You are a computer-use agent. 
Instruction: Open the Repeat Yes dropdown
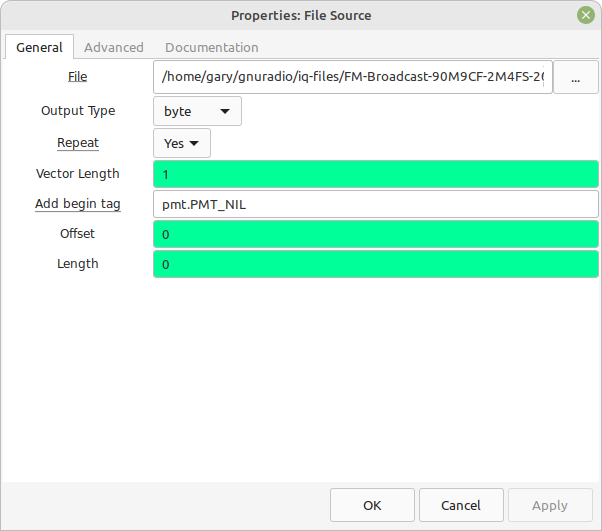click(182, 143)
